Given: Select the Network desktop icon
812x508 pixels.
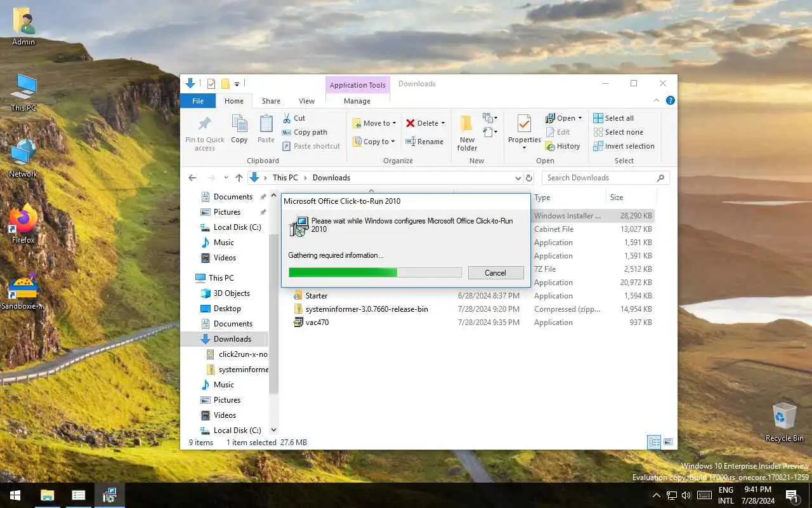Looking at the screenshot, I should point(23,157).
